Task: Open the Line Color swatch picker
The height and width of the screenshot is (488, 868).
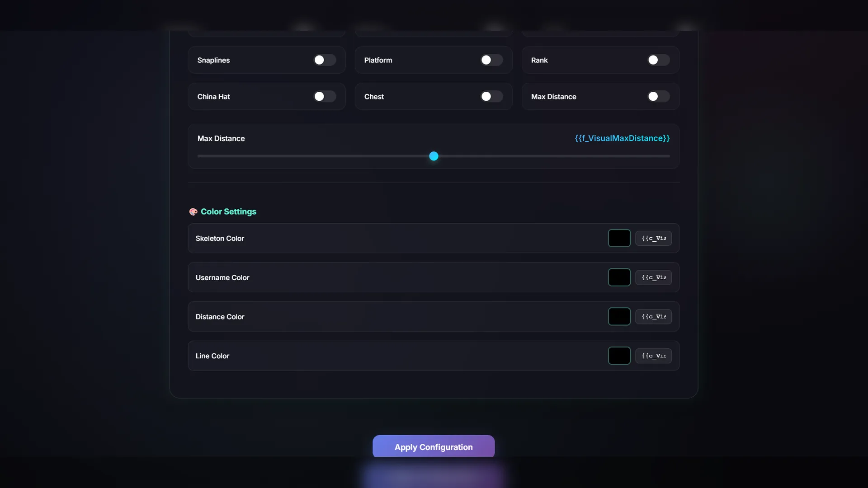Action: click(619, 356)
